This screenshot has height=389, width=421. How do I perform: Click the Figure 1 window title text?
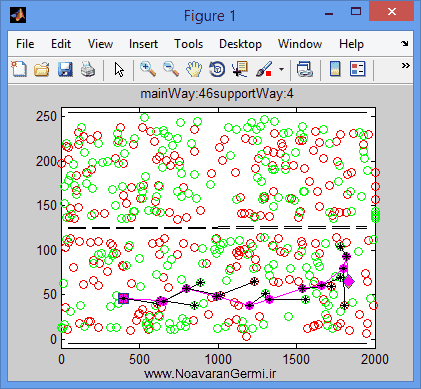(x=210, y=16)
